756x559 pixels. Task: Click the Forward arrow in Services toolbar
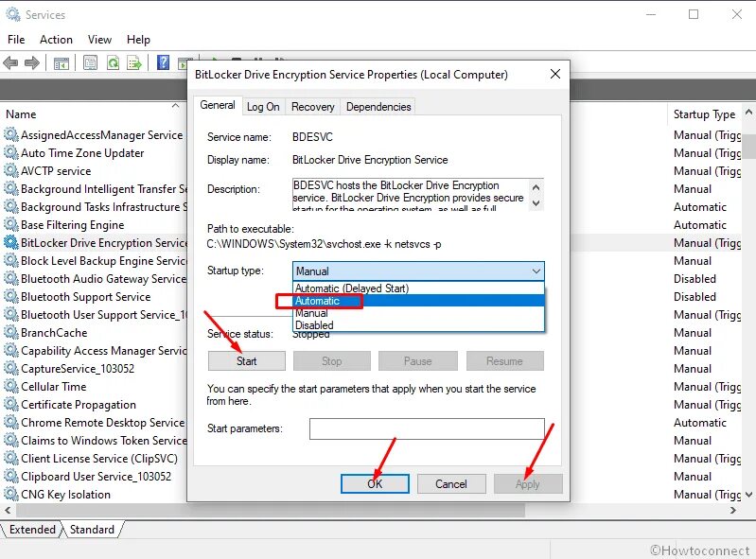pyautogui.click(x=32, y=62)
